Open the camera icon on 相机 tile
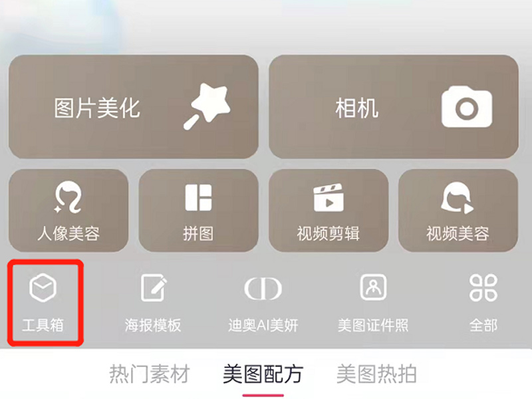 [x=467, y=106]
